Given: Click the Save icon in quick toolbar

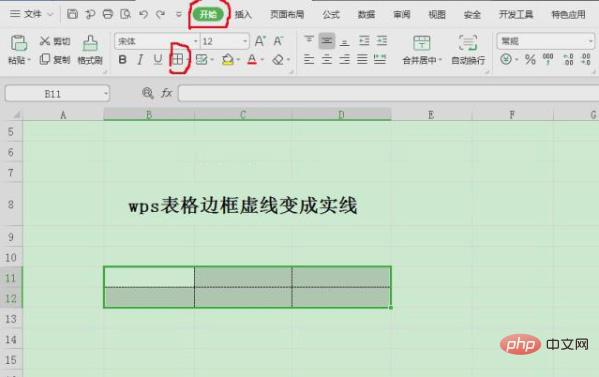Looking at the screenshot, I should pos(72,14).
